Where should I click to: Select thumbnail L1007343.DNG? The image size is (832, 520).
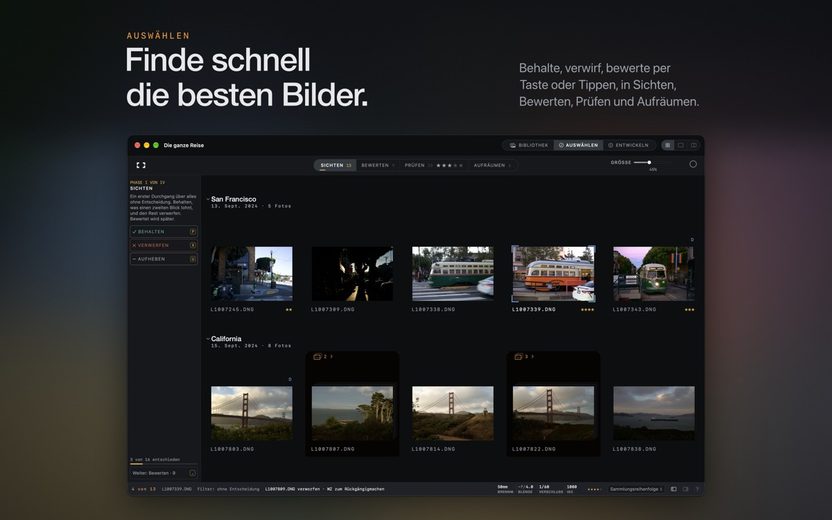[654, 273]
